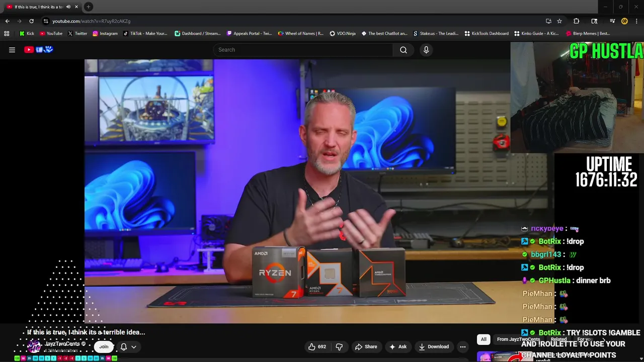Open the YouTube bookmark
Screen dimensions: 644x362
click(x=51, y=34)
